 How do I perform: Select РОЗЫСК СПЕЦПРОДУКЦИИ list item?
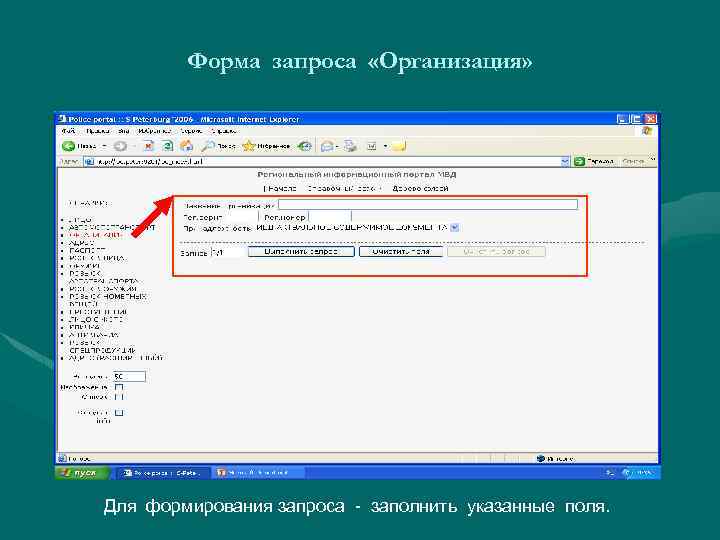tap(102, 347)
